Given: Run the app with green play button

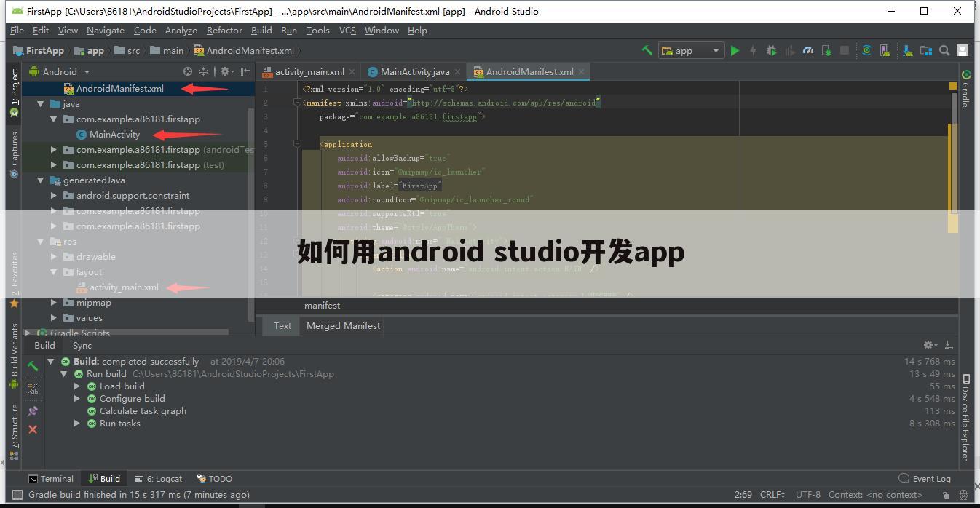Looking at the screenshot, I should coord(735,50).
